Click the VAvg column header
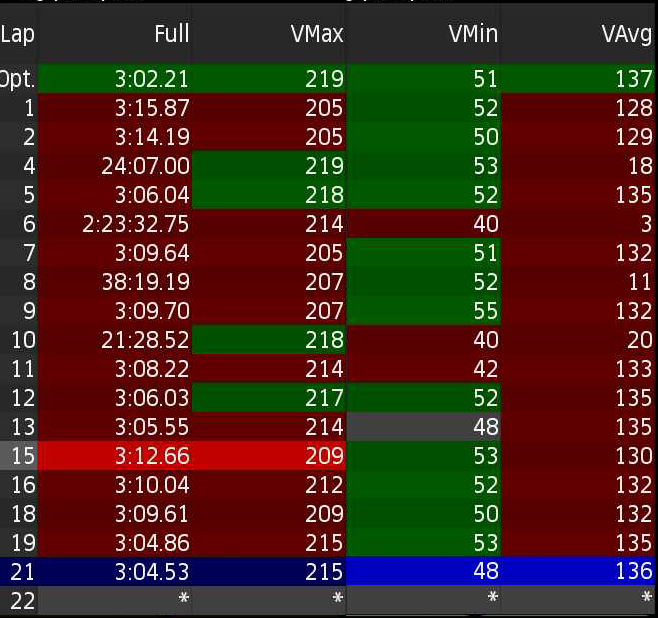Image resolution: width=658 pixels, height=618 pixels. [627, 34]
